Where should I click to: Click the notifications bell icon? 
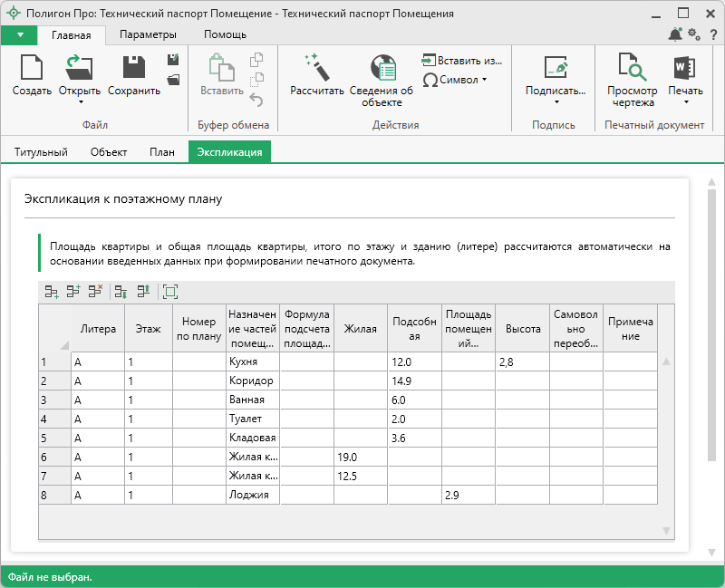[x=675, y=34]
